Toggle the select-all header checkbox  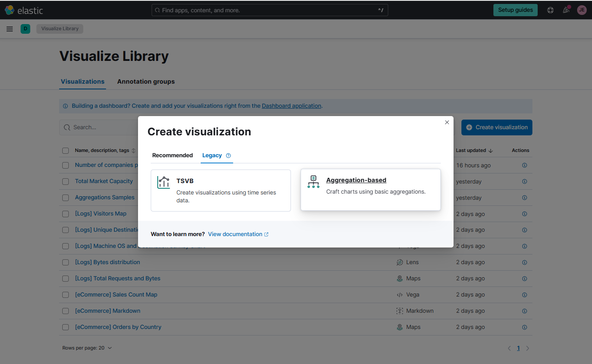click(x=65, y=151)
